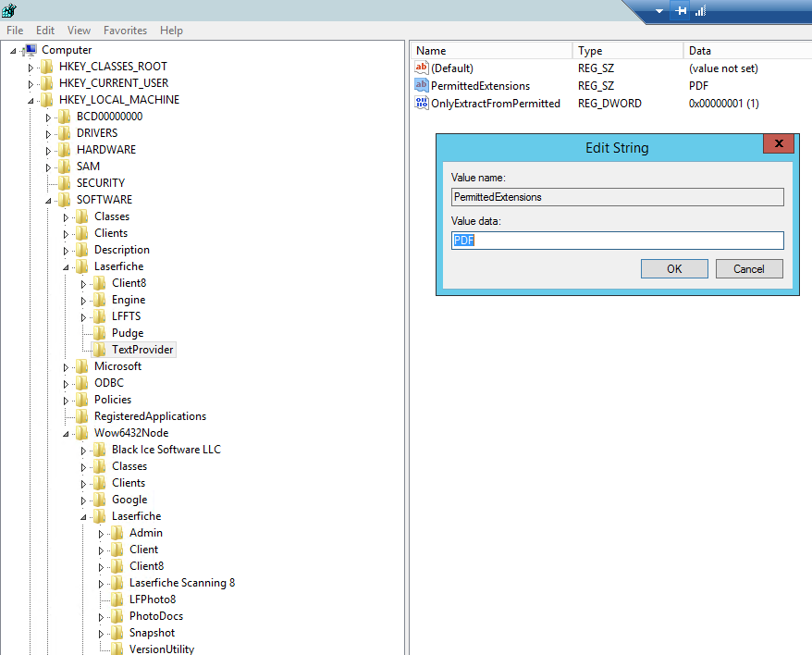The image size is (812, 655).
Task: Open the Favorites menu
Action: tap(125, 31)
